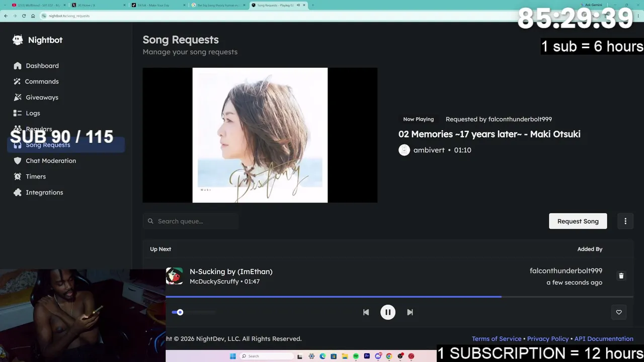This screenshot has width=644, height=362.
Task: Click the Nightbot logo icon
Action: tap(18, 40)
